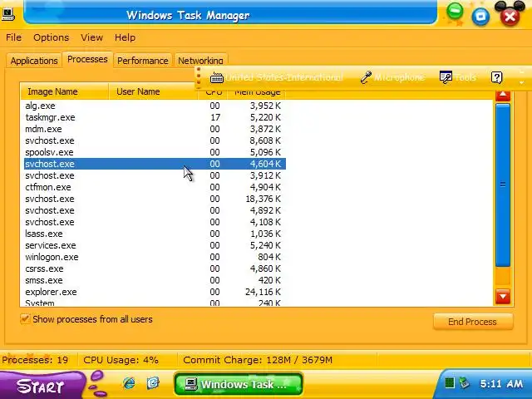Close Task Manager with the red X
This screenshot has height=399, width=532.
pos(510,17)
